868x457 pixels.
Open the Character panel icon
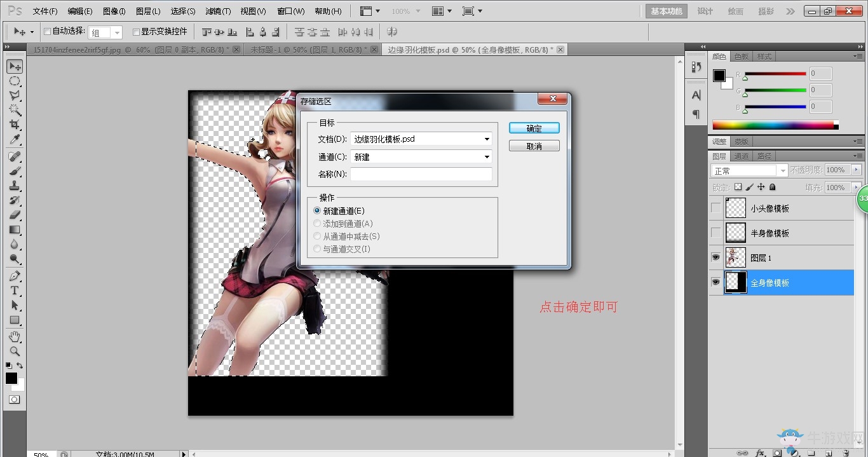click(696, 95)
